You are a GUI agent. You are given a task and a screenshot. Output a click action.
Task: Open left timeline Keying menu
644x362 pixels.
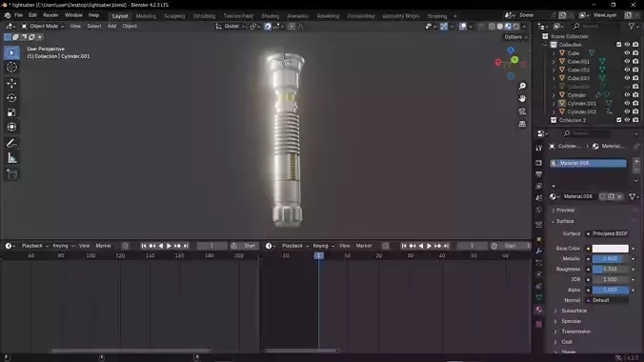pyautogui.click(x=63, y=246)
